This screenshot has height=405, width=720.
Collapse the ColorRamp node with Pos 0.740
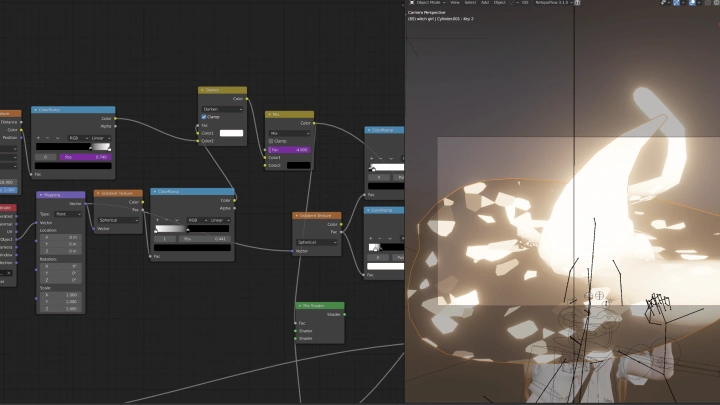coord(36,110)
